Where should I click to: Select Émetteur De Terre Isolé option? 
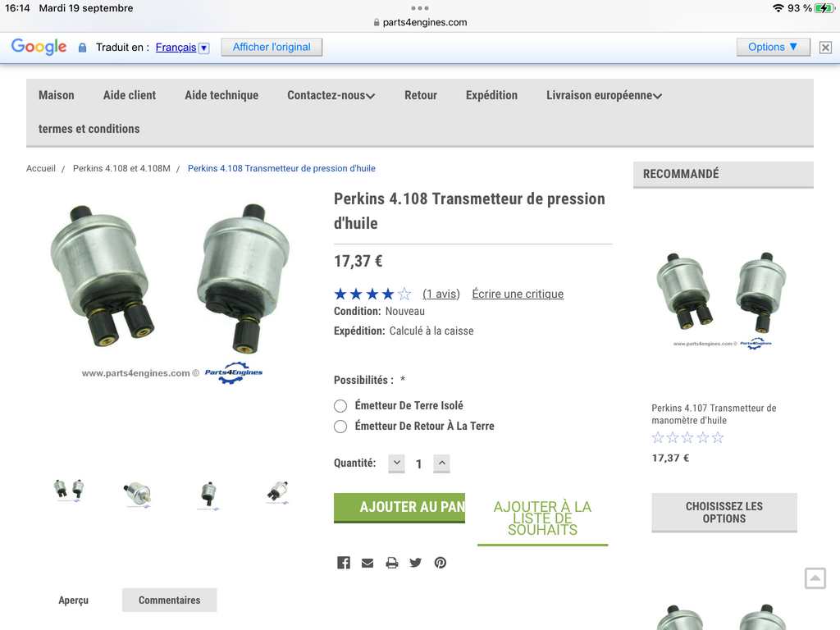[x=340, y=406]
